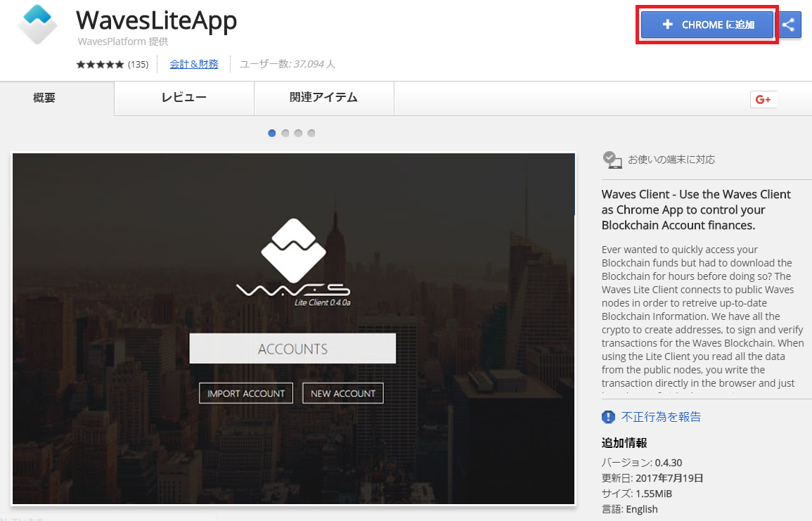
Task: Select the second carousel dot
Action: coord(285,133)
